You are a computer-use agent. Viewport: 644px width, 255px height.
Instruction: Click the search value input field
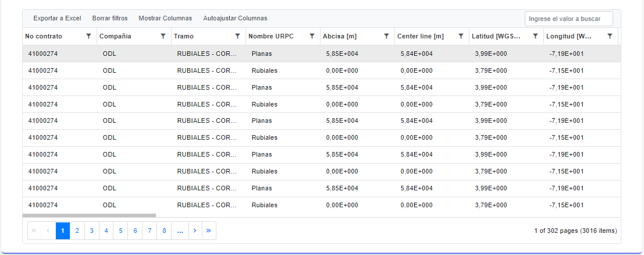[x=568, y=19]
